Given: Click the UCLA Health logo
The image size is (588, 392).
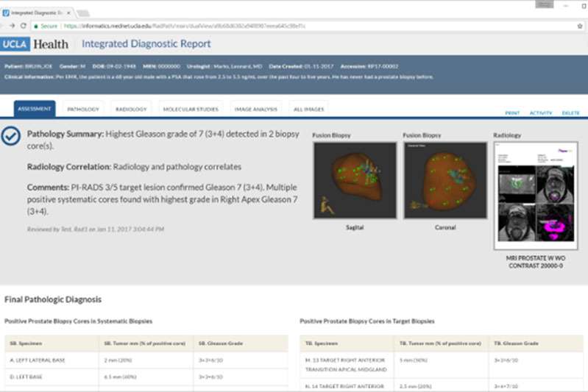Looking at the screenshot, I should click(x=35, y=44).
